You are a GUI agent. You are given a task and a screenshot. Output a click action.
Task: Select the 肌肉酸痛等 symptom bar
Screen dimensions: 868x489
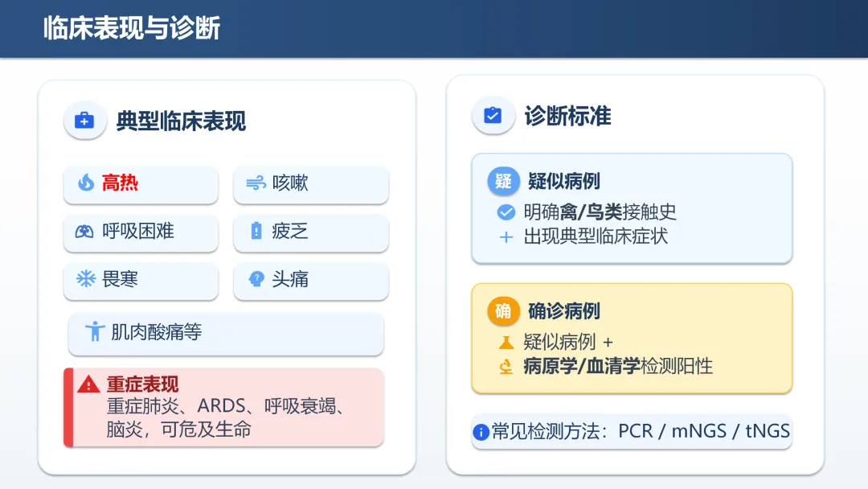tap(226, 334)
